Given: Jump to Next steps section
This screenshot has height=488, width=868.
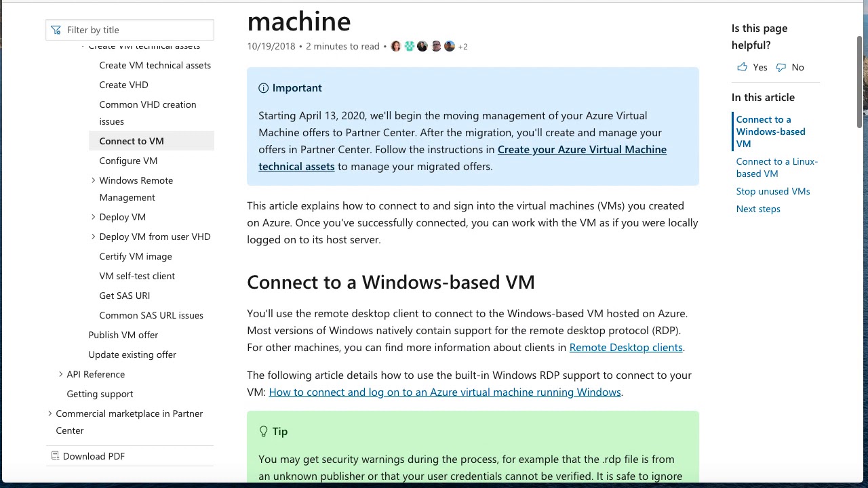Looking at the screenshot, I should [x=758, y=209].
